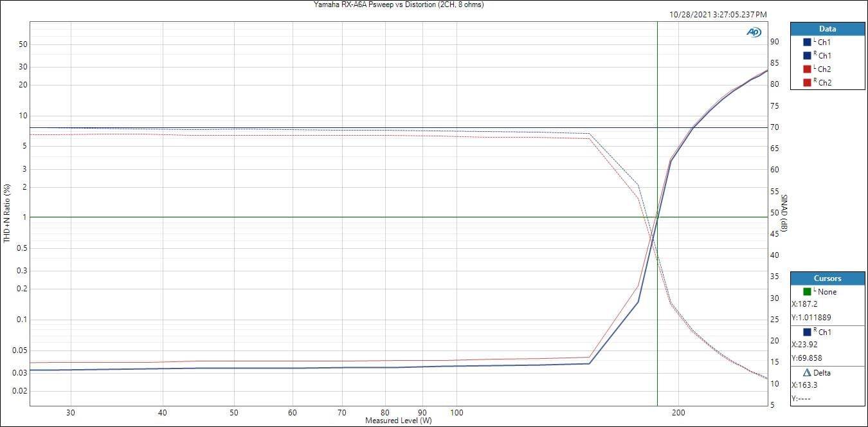Select the Data panel header

(x=827, y=29)
